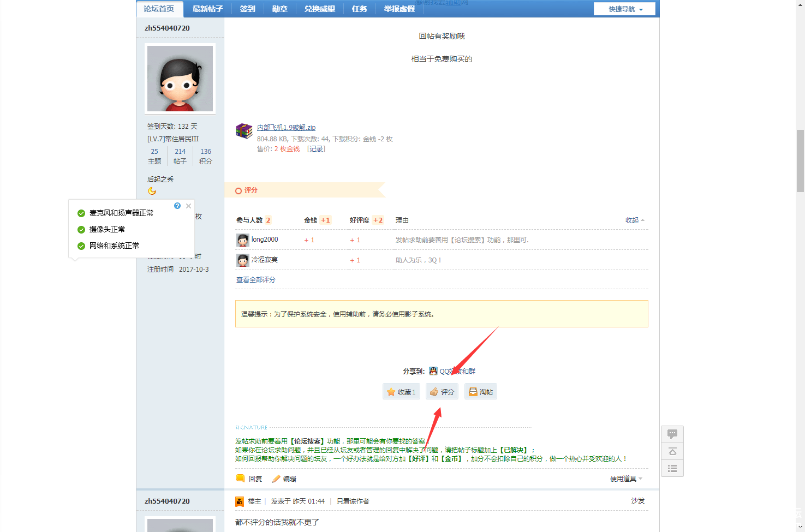805x532 pixels.
Task: Click the return-to-top arrow icon
Action: coord(672,451)
